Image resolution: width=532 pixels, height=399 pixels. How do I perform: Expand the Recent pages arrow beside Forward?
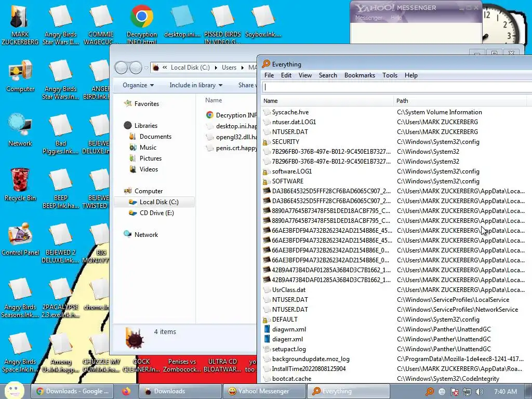[x=146, y=68]
